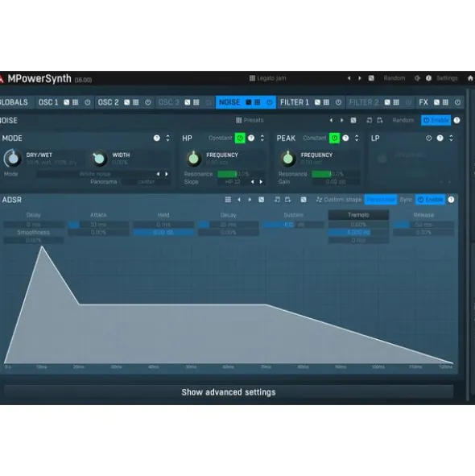Open the HP 12 slope dropdown

pyautogui.click(x=233, y=182)
